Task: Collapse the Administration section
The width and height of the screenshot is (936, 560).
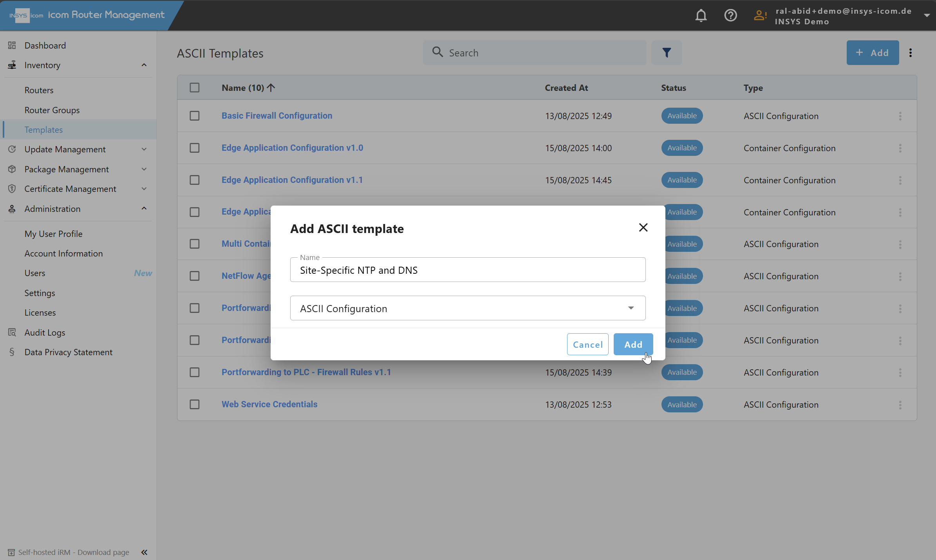Action: coord(144,209)
